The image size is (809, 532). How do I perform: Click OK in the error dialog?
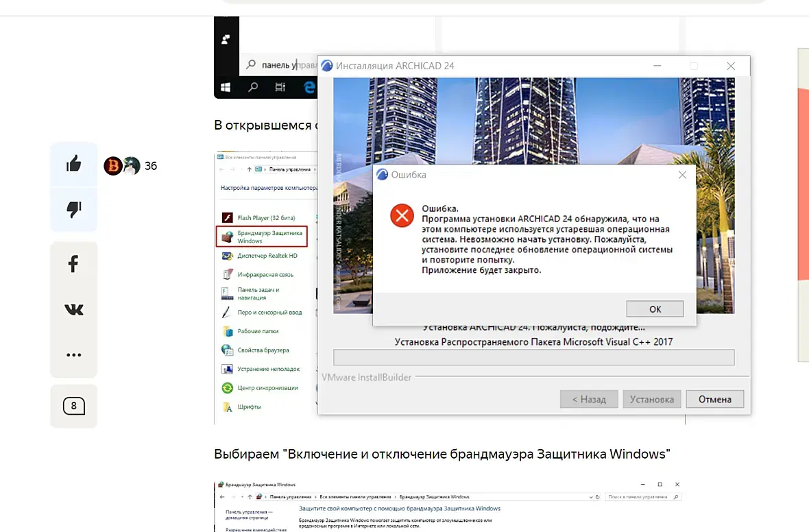tap(655, 309)
